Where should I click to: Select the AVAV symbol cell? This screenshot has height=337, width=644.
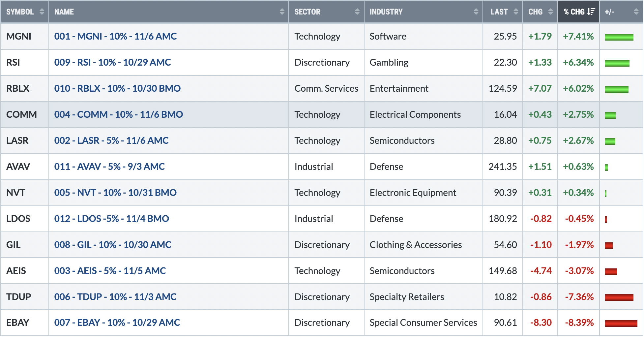25,167
